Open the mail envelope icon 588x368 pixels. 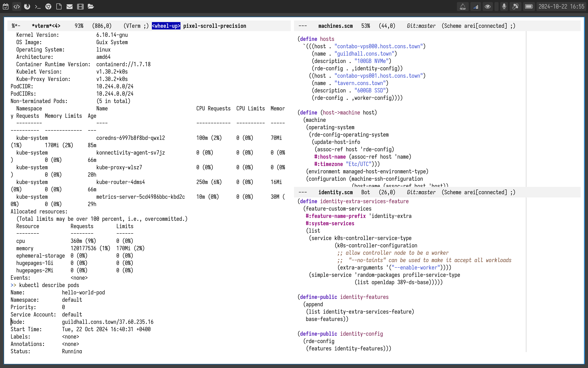pos(69,7)
